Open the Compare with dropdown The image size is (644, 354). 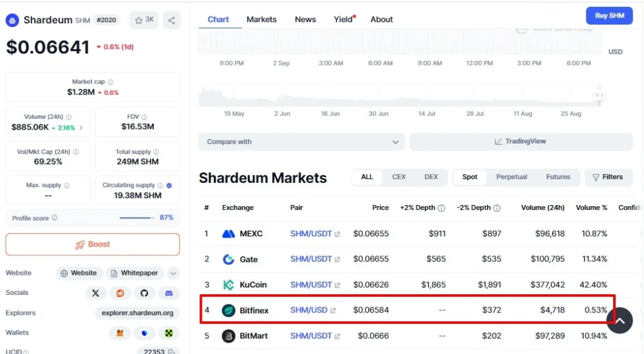click(302, 141)
